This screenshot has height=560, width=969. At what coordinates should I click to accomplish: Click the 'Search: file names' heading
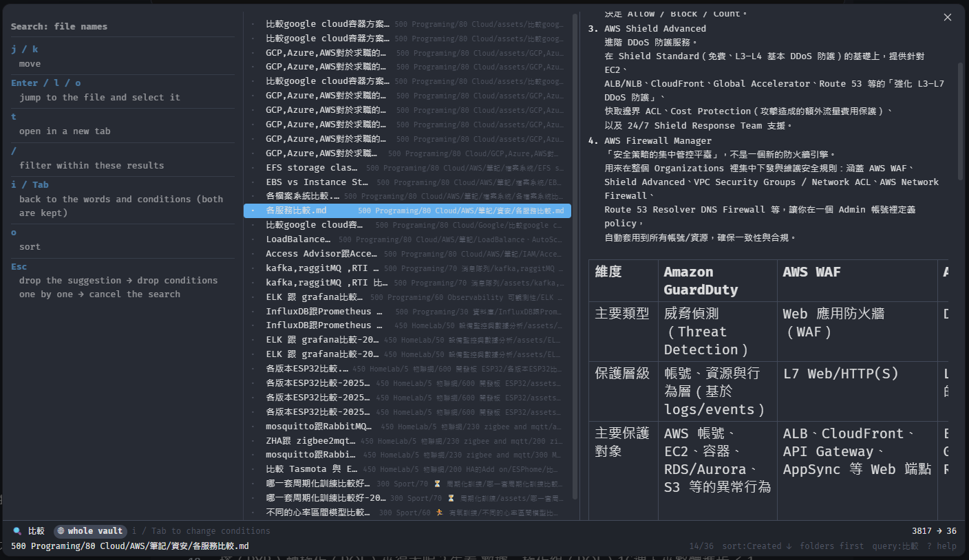point(59,26)
